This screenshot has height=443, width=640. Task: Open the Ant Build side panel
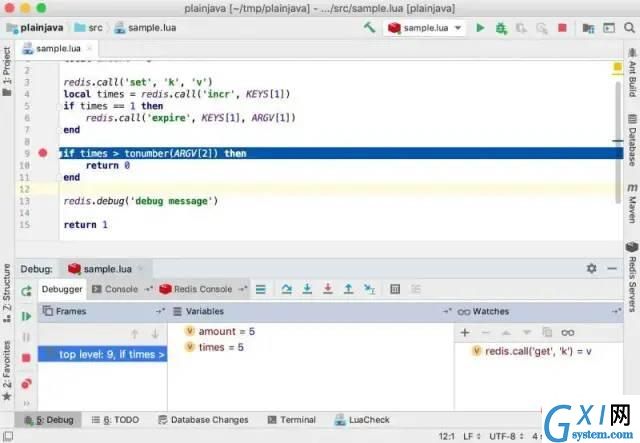click(632, 73)
